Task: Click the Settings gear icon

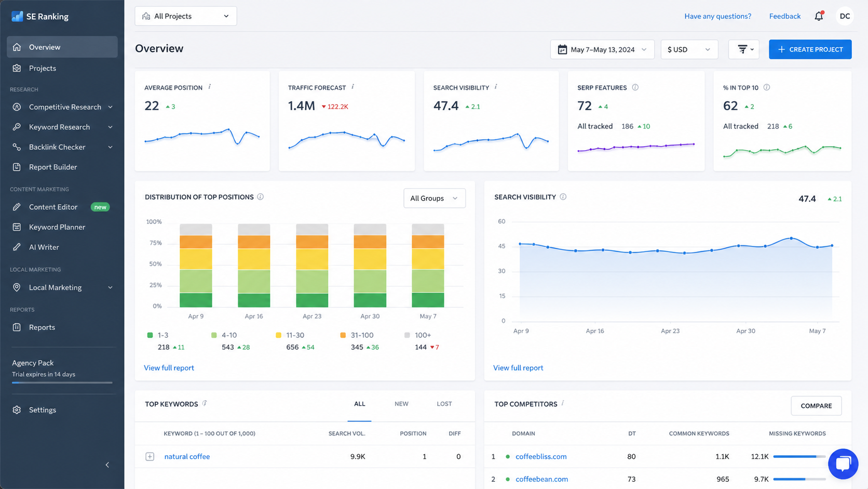Action: pos(17,410)
